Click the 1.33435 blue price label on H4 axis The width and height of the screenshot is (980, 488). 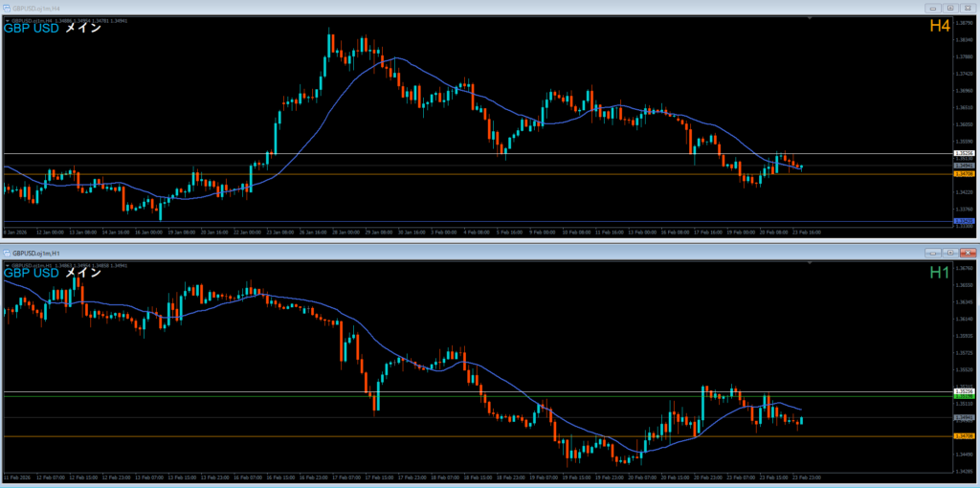click(x=965, y=221)
